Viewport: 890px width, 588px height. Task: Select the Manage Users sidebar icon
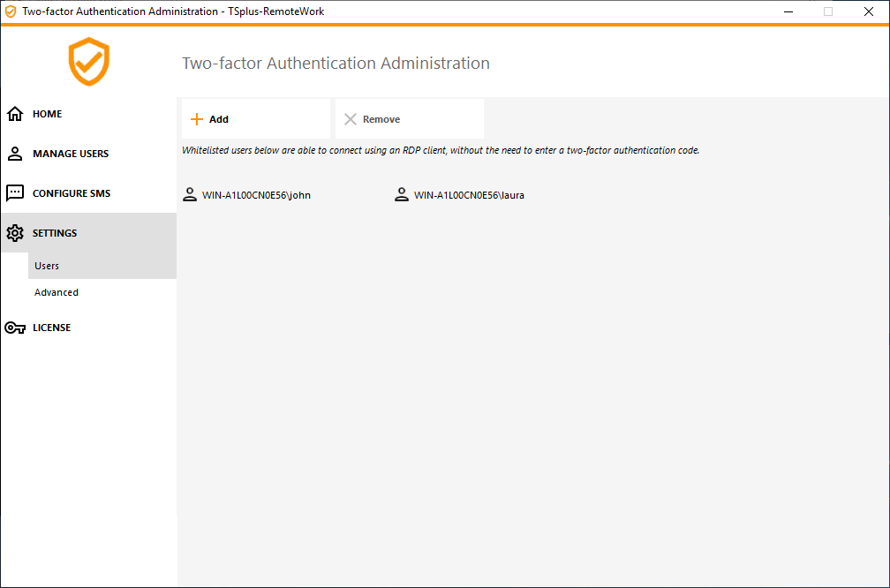[14, 153]
